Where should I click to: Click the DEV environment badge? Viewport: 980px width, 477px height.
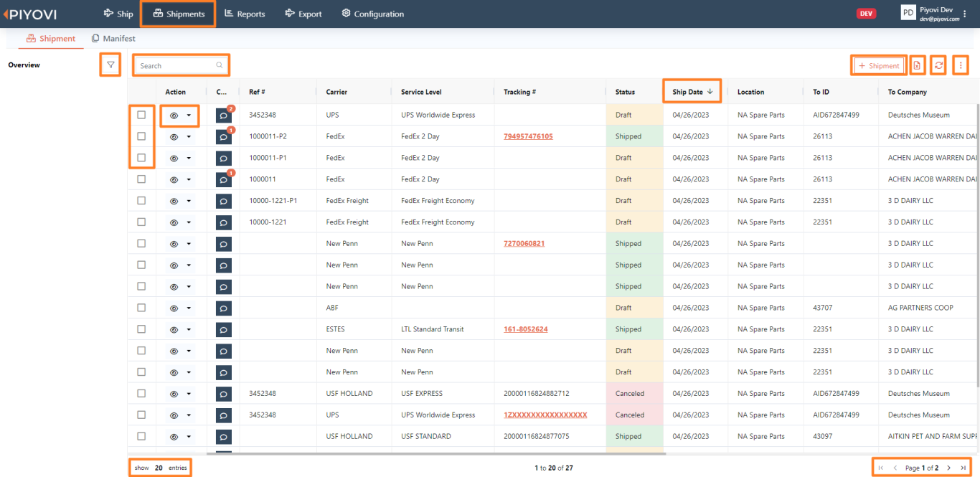(x=866, y=14)
